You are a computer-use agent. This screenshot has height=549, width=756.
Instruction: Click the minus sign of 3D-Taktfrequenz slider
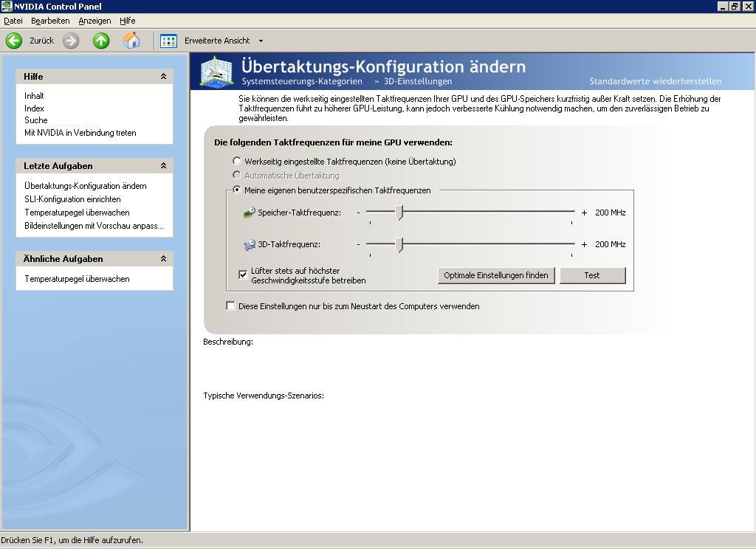click(358, 245)
